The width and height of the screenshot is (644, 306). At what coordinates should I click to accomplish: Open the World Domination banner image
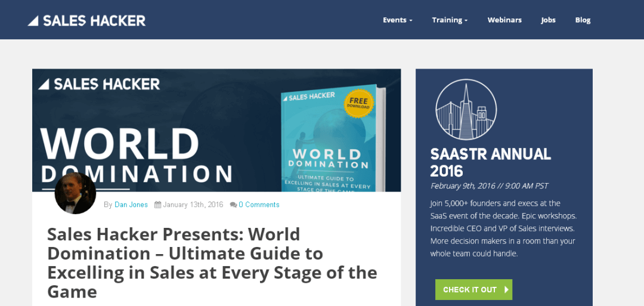(216, 130)
